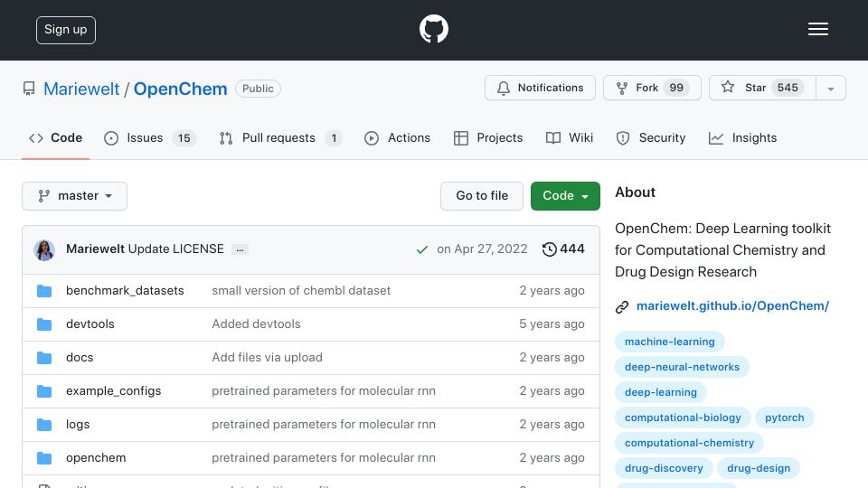Open the star lists dropdown arrow
Image resolution: width=868 pixels, height=488 pixels.
[830, 88]
